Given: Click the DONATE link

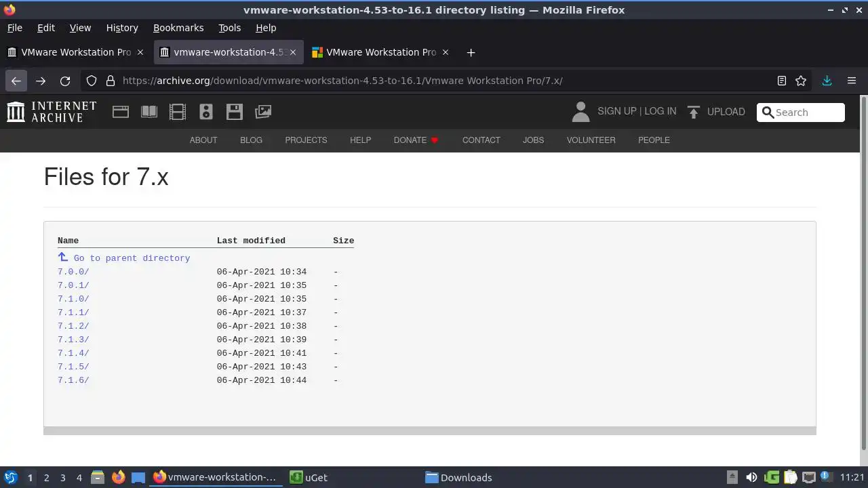Looking at the screenshot, I should pos(416,140).
